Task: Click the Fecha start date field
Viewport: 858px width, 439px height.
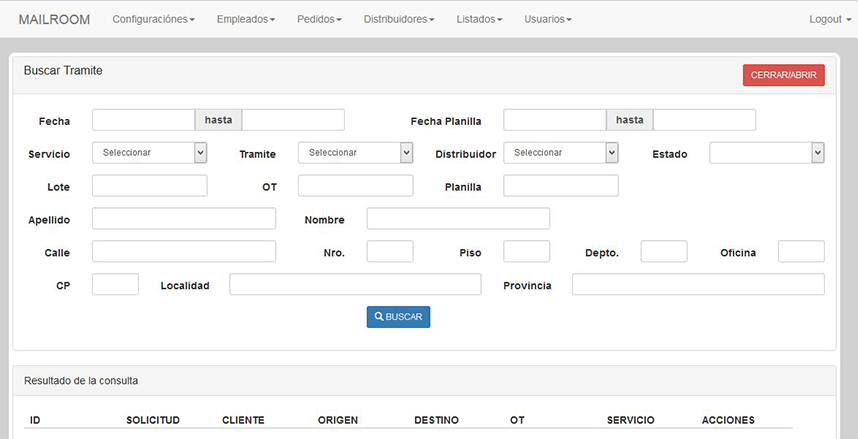Action: click(143, 120)
